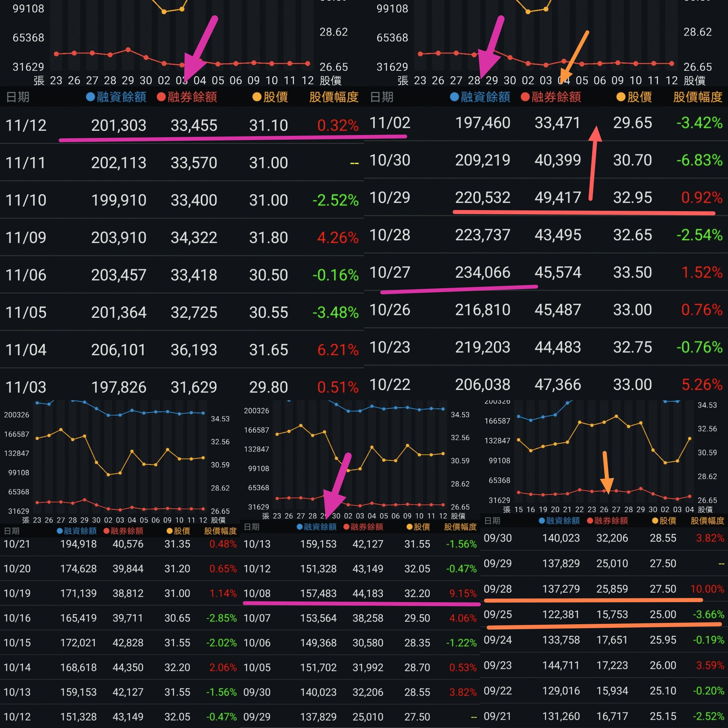Click orange 股價 legend dot above 10/21 row
The height and width of the screenshot is (728, 728).
pos(170,531)
